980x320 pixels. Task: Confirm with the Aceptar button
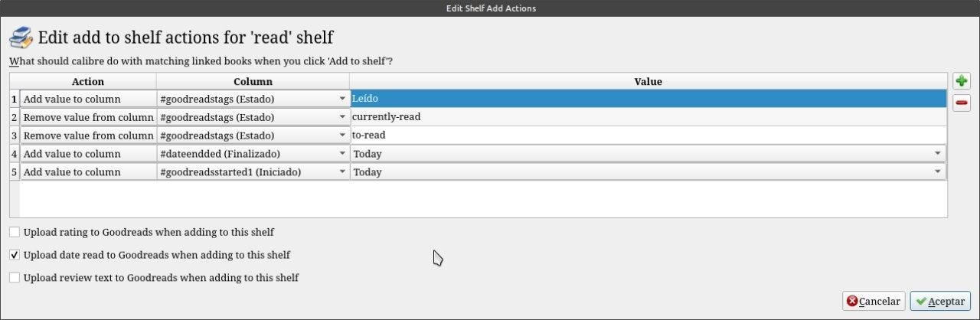point(941,302)
